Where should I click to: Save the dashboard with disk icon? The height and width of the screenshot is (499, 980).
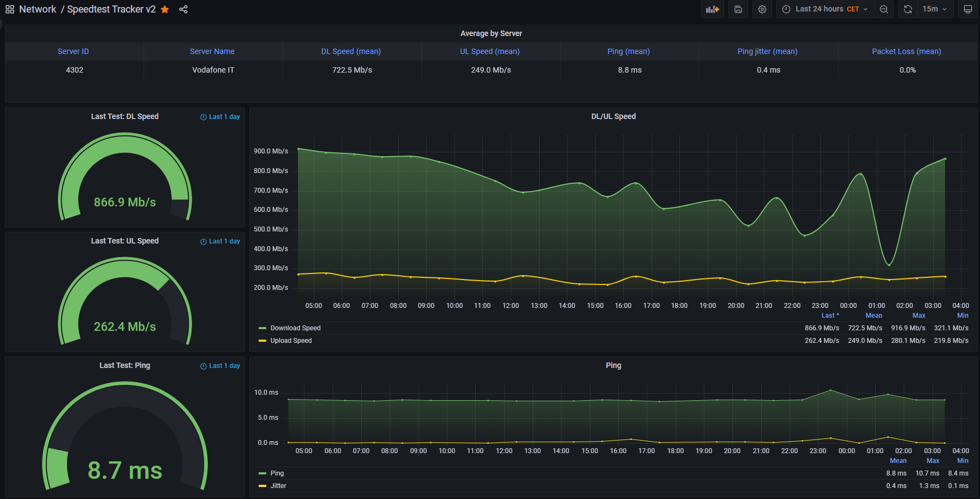coord(738,9)
